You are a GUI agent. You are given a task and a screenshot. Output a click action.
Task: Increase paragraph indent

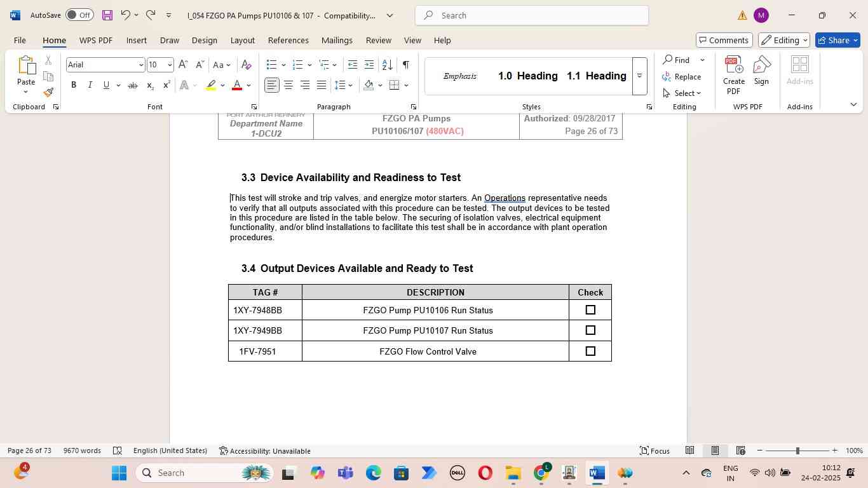tap(369, 65)
